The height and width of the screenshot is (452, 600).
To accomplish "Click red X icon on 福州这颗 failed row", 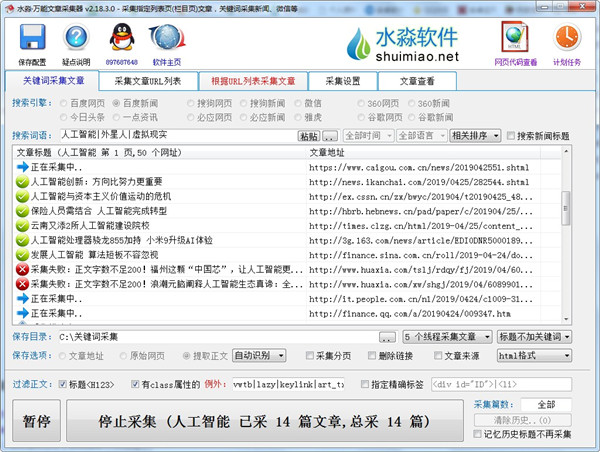I will coord(23,269).
